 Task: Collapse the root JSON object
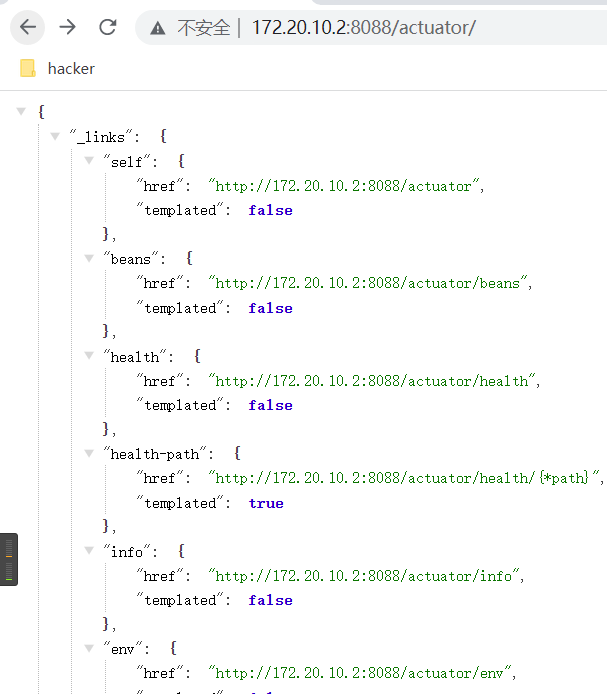[21, 111]
